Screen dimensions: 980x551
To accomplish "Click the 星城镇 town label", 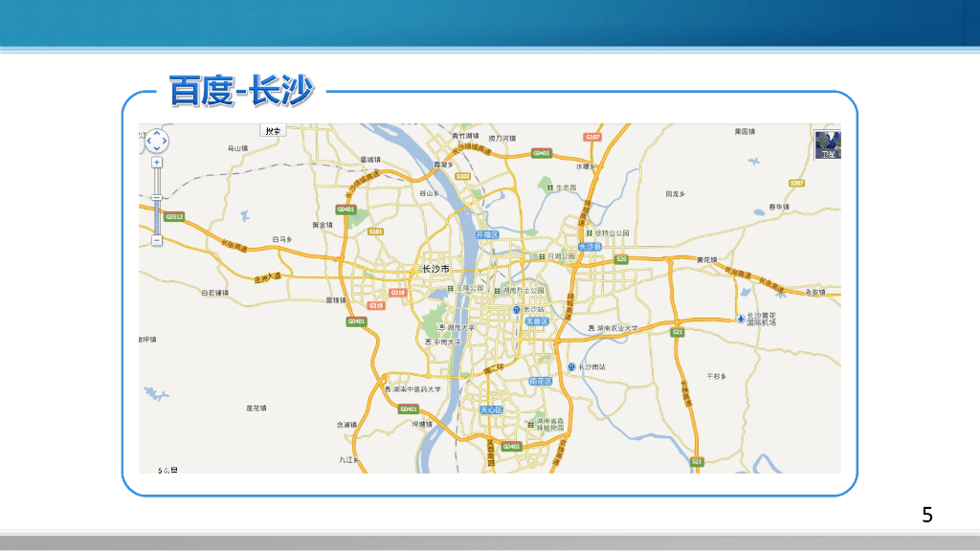I will click(x=370, y=160).
